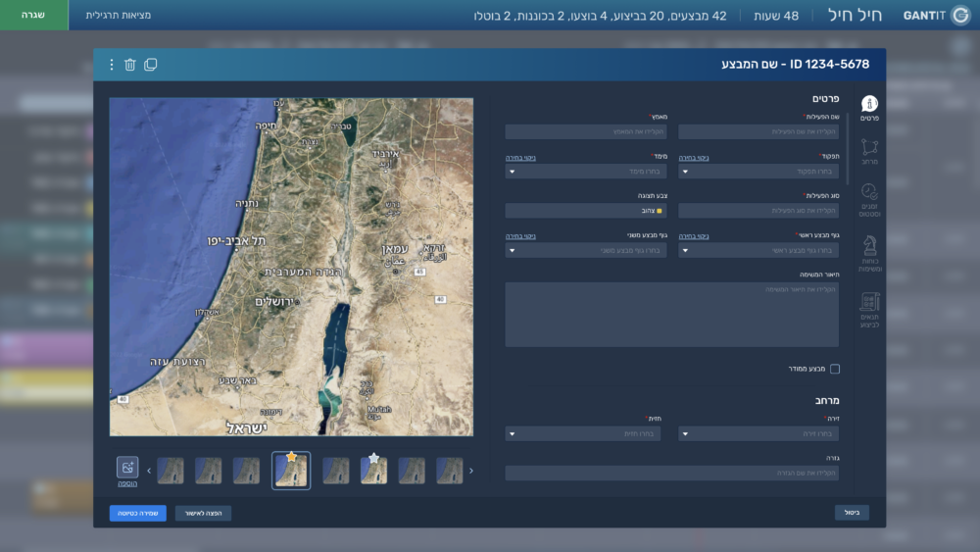Select the highlighted map thumbnail with gold star
Viewport: 980px width, 552px height.
point(291,471)
